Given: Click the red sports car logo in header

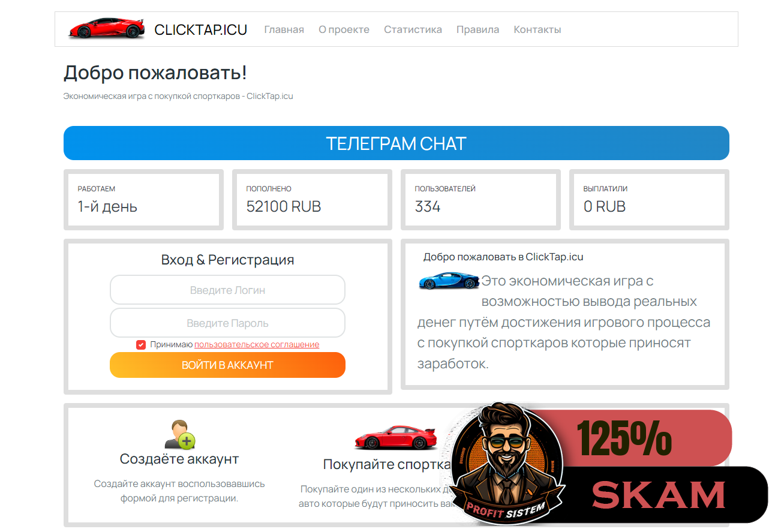Looking at the screenshot, I should point(106,29).
